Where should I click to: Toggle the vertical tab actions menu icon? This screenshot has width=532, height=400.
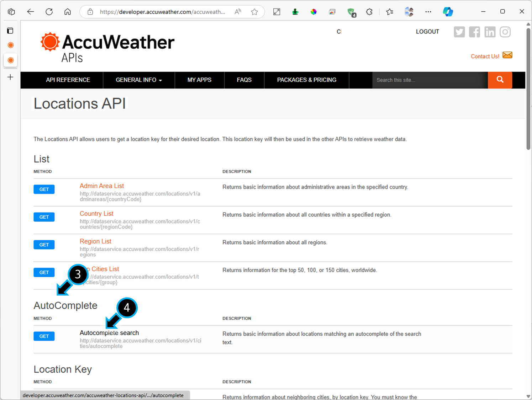point(10,31)
